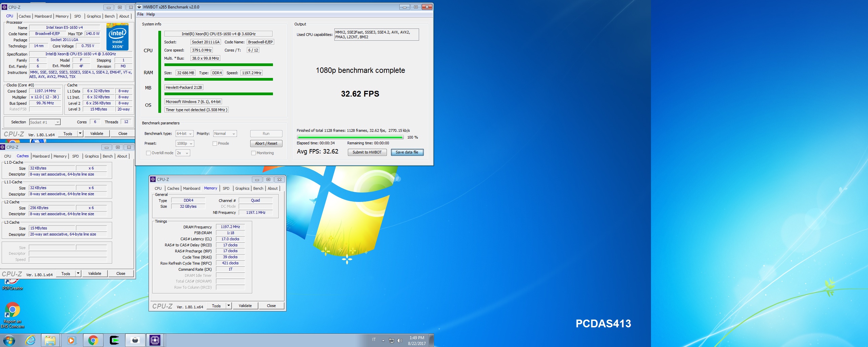Expand Tools arrow in CPU-Z Memory window

tap(229, 306)
